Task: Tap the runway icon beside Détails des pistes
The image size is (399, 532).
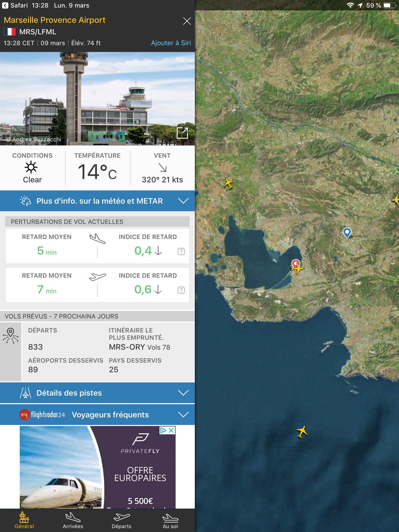Action: click(25, 393)
